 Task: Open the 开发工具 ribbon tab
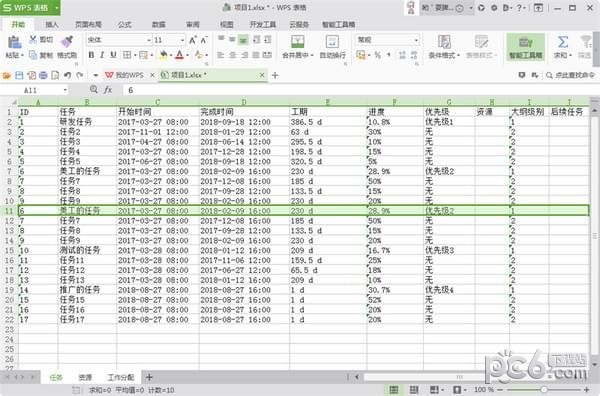[x=263, y=24]
